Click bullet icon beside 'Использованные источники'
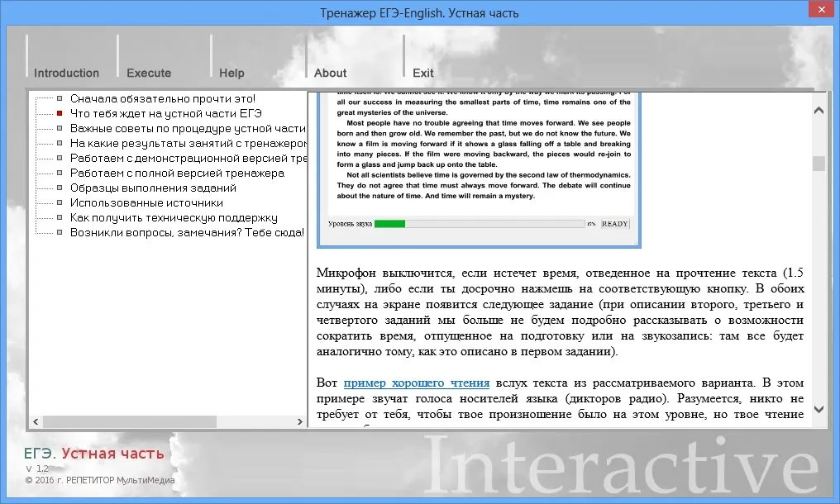The image size is (840, 504). [60, 202]
